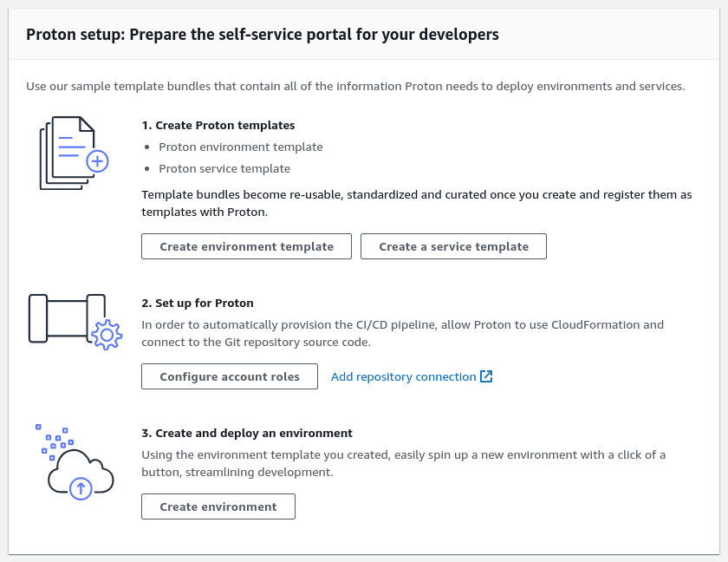Click the cloud deploy illustration

tap(75, 462)
